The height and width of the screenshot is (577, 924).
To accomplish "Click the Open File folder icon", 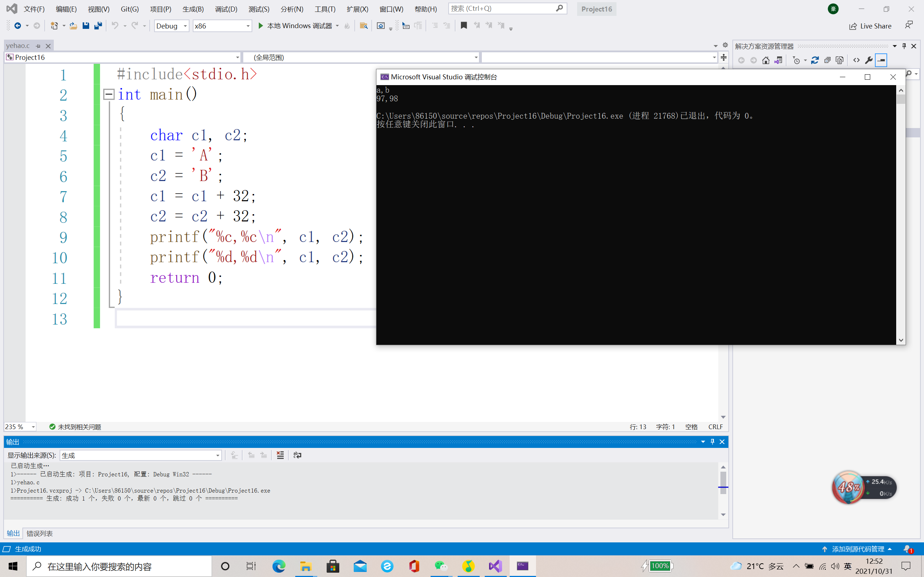I will click(73, 26).
